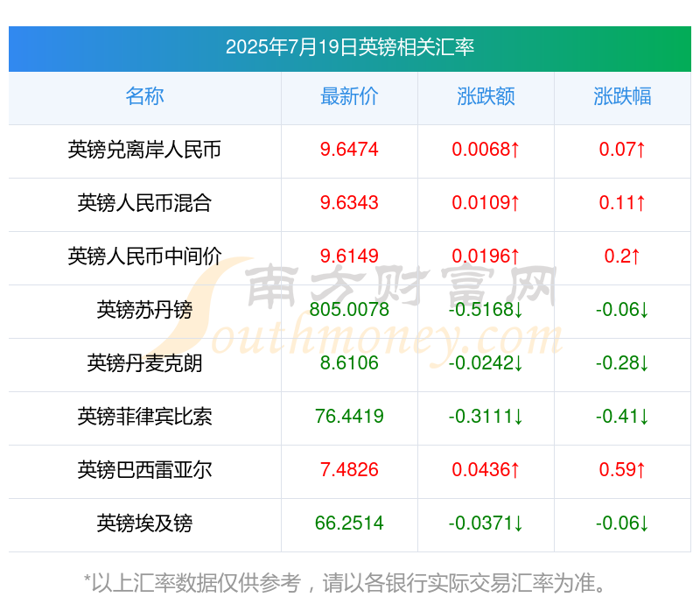Click the change amount -0.5168↓
700x611 pixels.
(486, 310)
